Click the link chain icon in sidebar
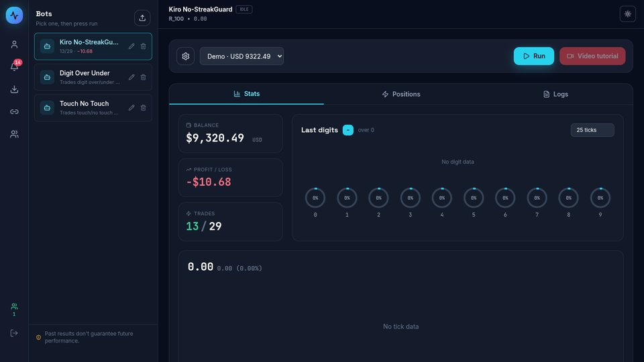Screen dimensions: 644x362 click(x=14, y=112)
